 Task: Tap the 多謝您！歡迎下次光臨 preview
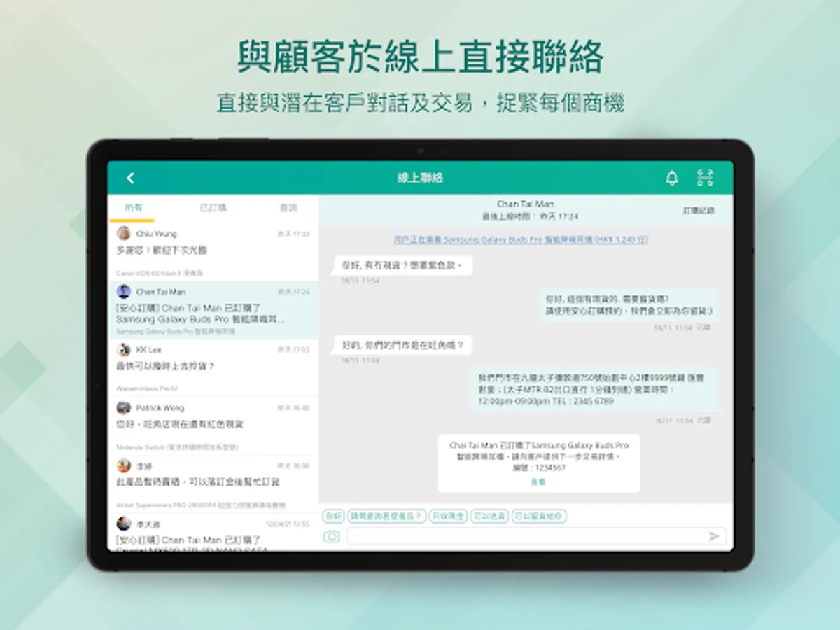[x=162, y=250]
